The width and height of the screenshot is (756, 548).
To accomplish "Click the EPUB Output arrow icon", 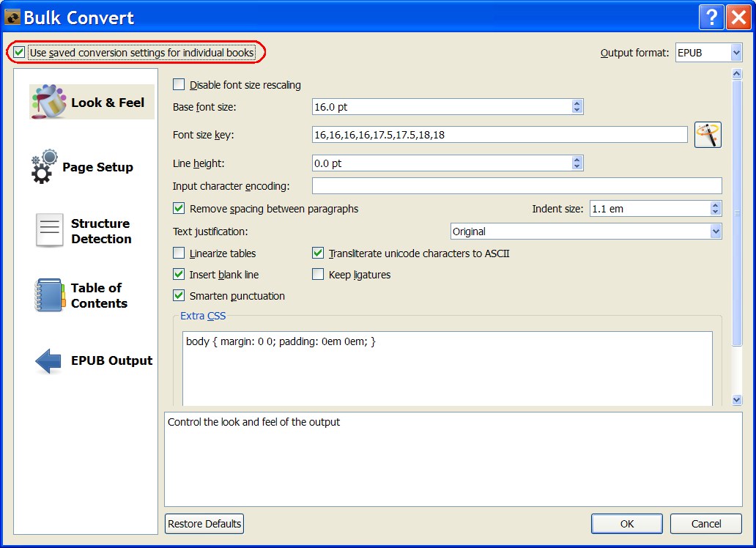I will click(x=48, y=360).
